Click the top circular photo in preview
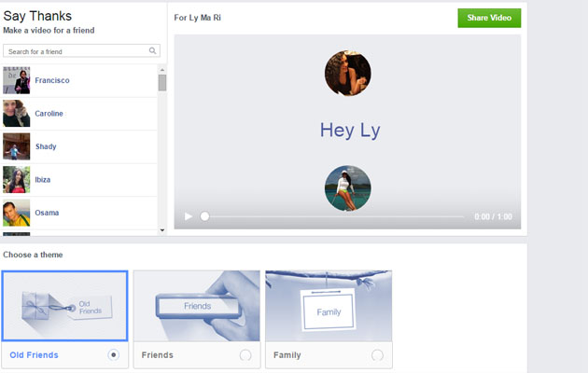588x373 pixels. tap(347, 74)
